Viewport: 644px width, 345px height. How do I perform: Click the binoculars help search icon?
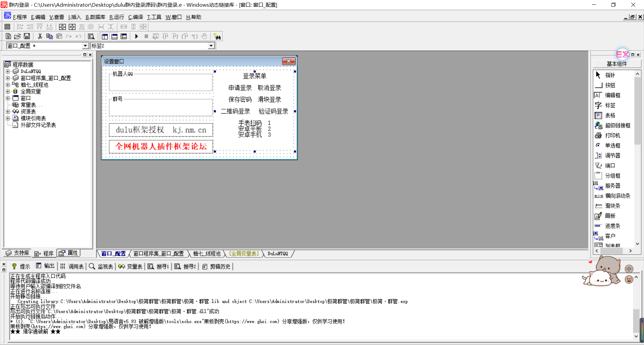point(217,37)
